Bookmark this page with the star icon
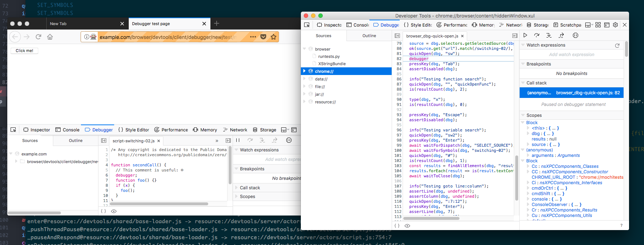 (x=273, y=37)
